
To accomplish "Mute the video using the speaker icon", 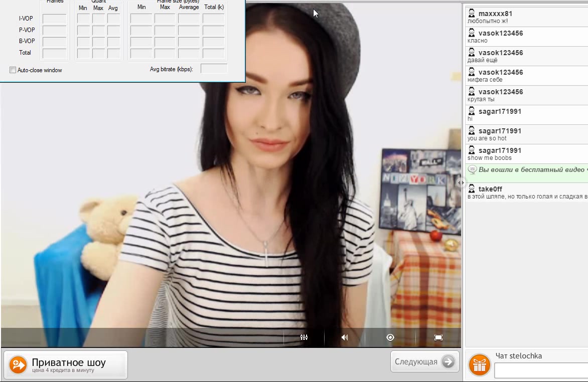I will coord(345,337).
